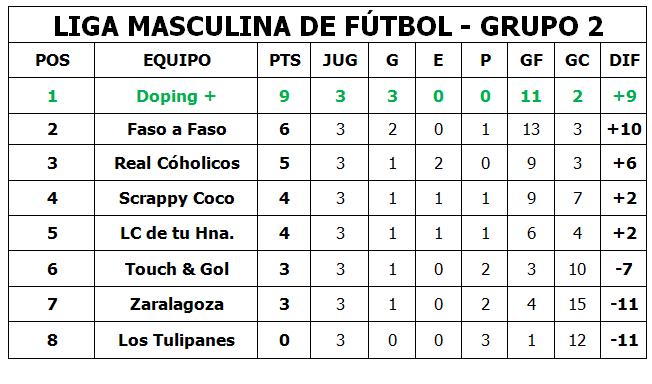Screen dimensions: 652x384
Task: Select the Real Cóholicos team cell
Action: tap(177, 163)
